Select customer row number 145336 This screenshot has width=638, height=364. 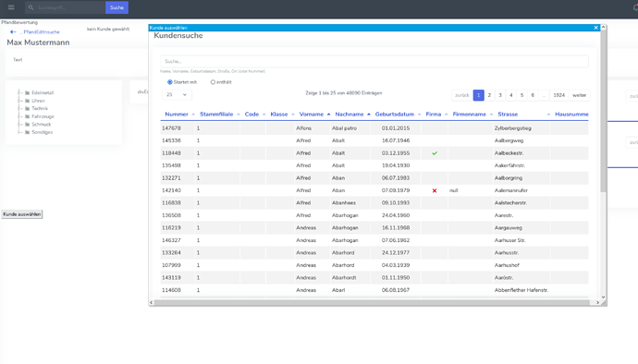tap(374, 140)
